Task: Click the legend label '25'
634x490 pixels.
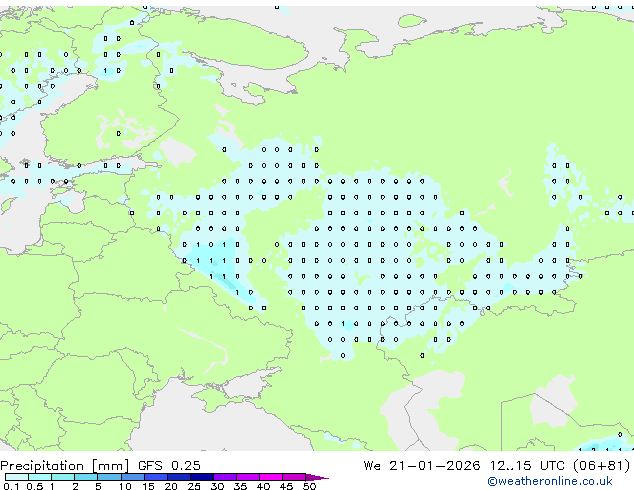Action: (x=194, y=486)
